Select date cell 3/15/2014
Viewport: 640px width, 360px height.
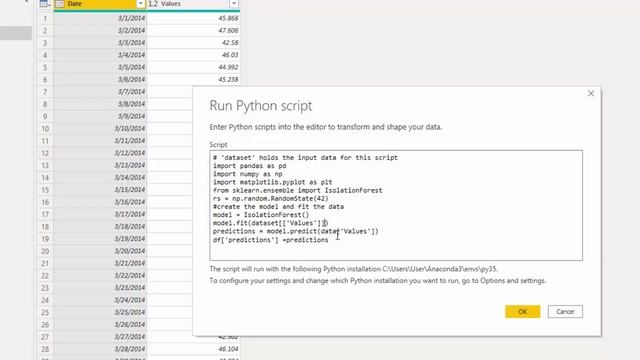tap(100, 190)
